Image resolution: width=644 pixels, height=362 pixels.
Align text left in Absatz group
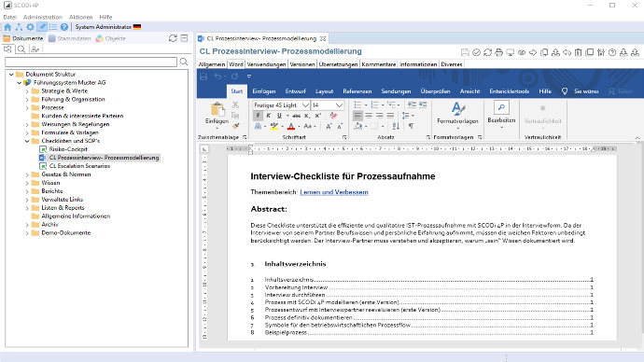coord(358,116)
